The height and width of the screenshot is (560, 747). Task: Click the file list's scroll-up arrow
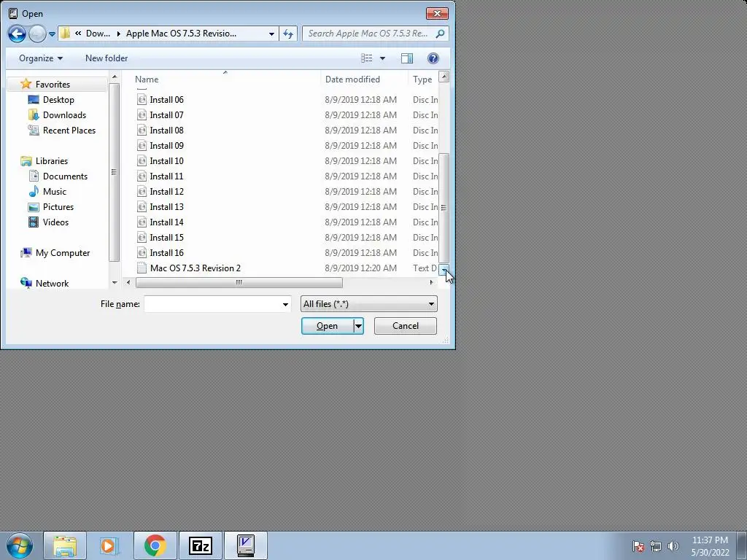click(x=444, y=77)
